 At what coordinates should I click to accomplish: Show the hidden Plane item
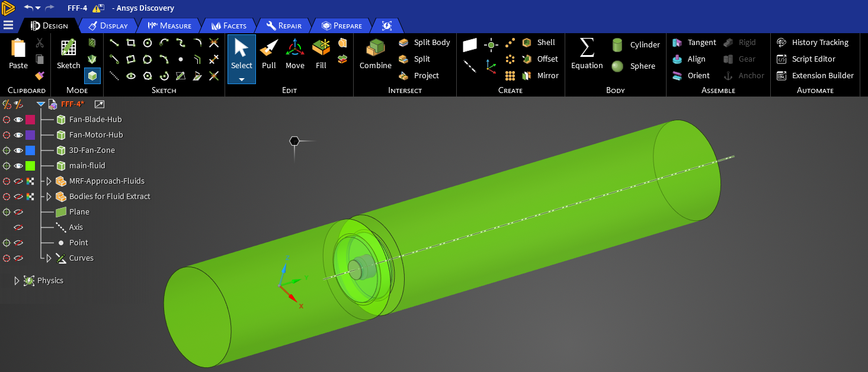point(18,212)
